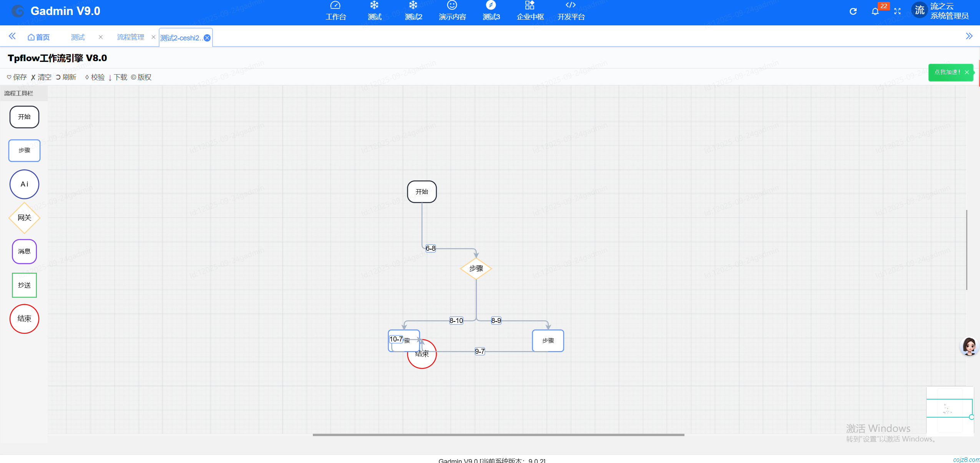Toggle fullscreen mode icon
980x463 pixels.
(897, 12)
